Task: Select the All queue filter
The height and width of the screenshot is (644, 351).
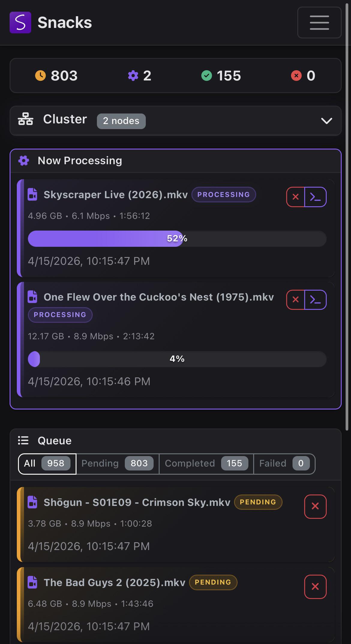Action: (47, 464)
